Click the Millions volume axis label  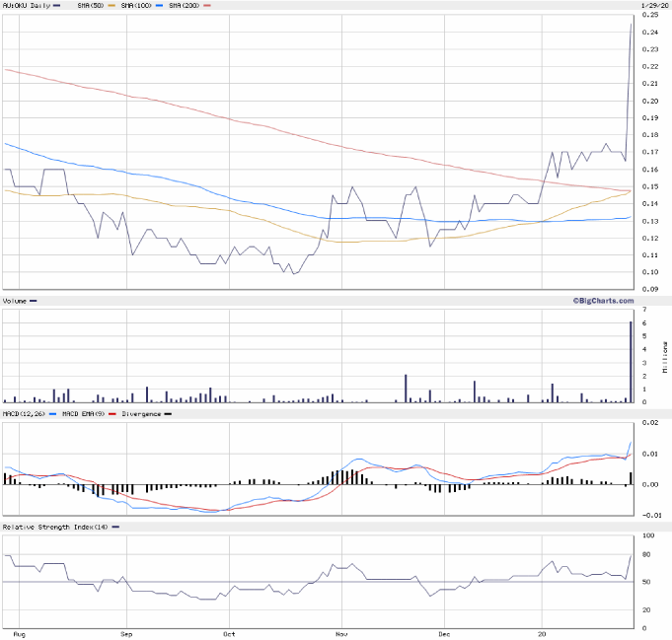point(665,357)
